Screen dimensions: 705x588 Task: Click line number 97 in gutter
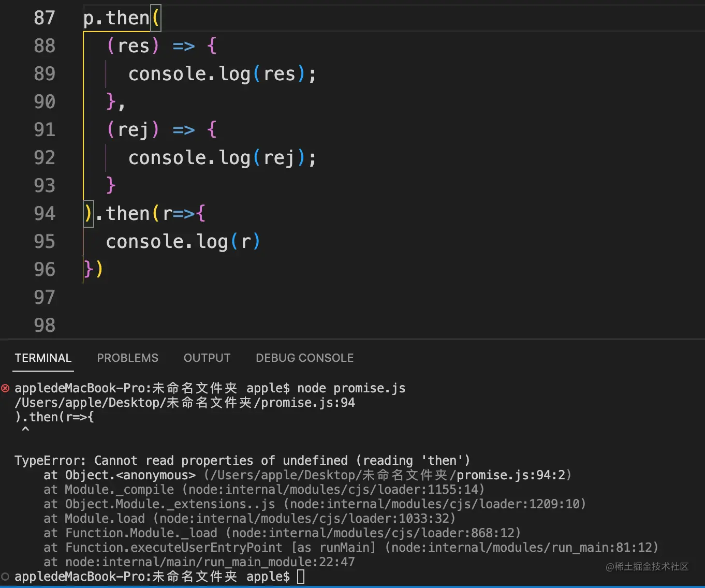[45, 298]
